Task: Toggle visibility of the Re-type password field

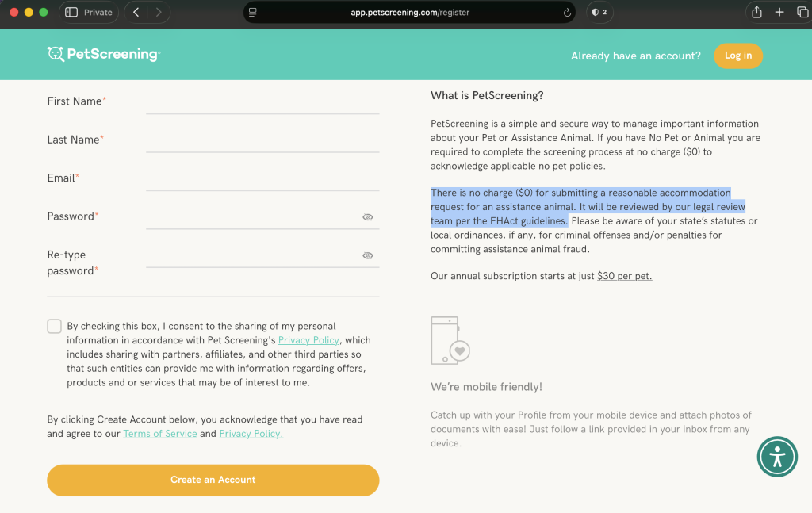Action: (x=367, y=255)
